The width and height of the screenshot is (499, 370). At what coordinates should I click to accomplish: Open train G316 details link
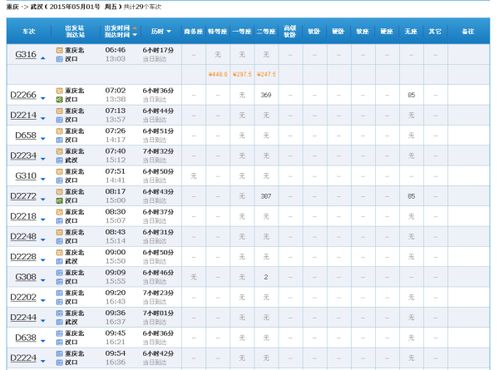(x=26, y=54)
